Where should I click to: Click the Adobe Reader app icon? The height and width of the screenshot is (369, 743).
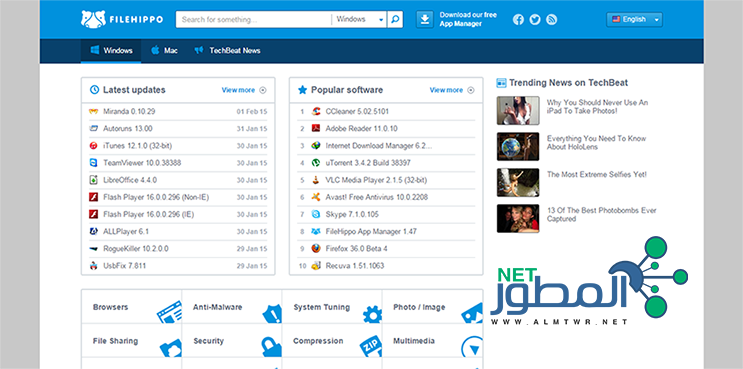(316, 128)
